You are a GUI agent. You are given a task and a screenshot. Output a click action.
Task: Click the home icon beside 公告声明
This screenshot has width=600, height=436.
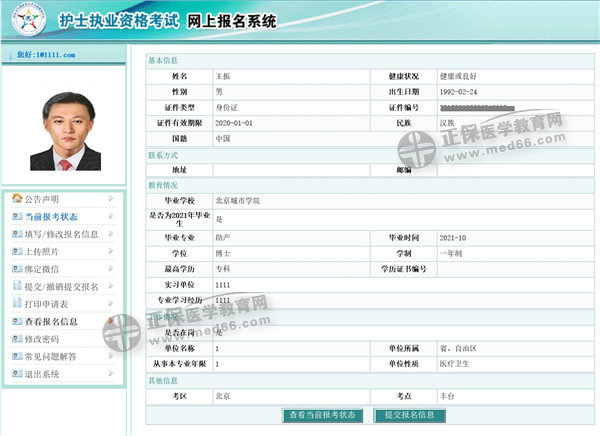click(17, 198)
